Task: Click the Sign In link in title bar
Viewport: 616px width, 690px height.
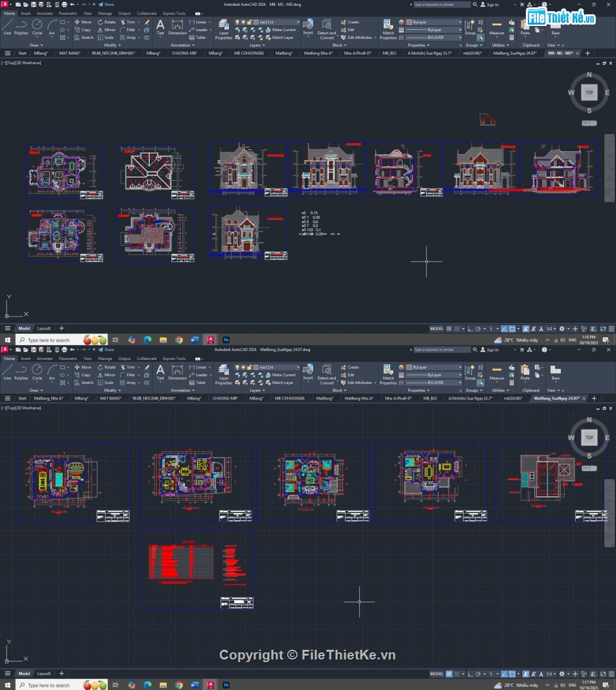Action: pyautogui.click(x=493, y=5)
